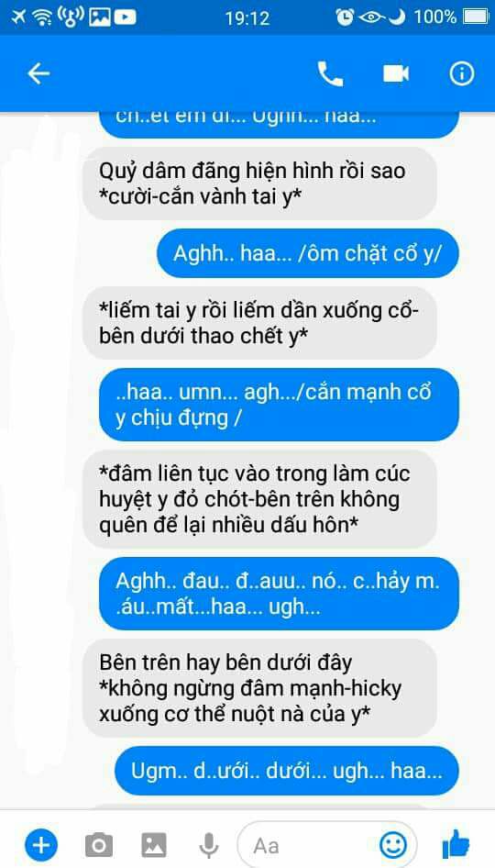495x868 pixels.
Task: Tap the 19:12 clock in status bar
Action: [x=247, y=17]
